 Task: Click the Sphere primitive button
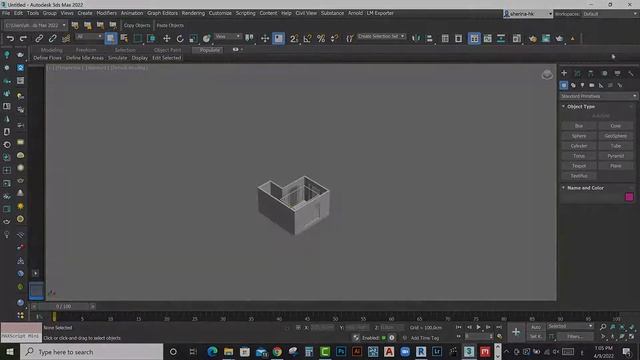[579, 136]
